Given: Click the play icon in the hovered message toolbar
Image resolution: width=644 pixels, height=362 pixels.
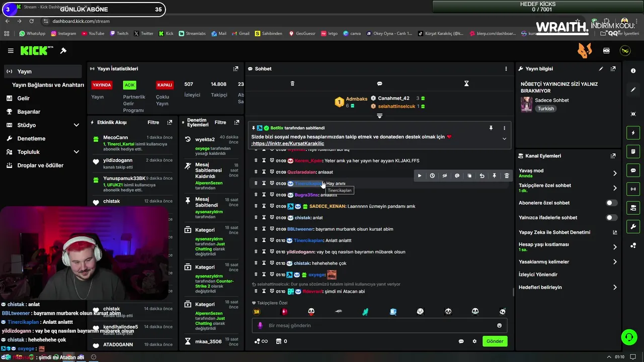Looking at the screenshot, I should [x=420, y=176].
